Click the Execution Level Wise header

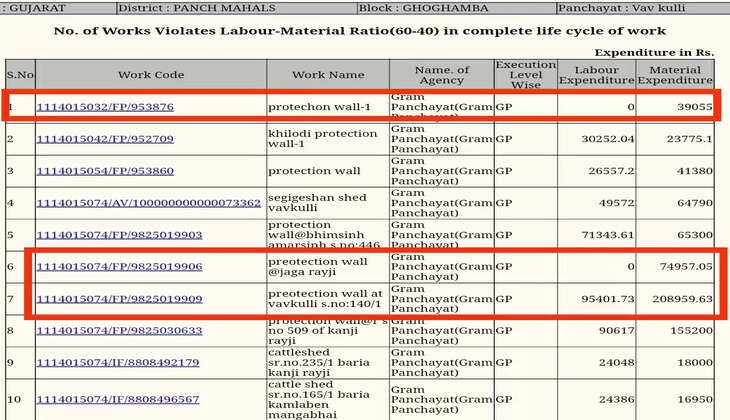pos(525,75)
